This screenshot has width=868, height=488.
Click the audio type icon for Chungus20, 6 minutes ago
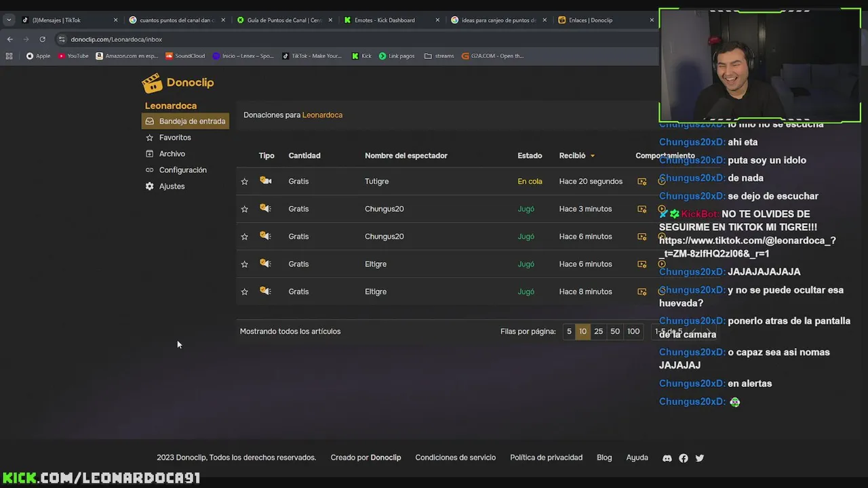click(266, 236)
